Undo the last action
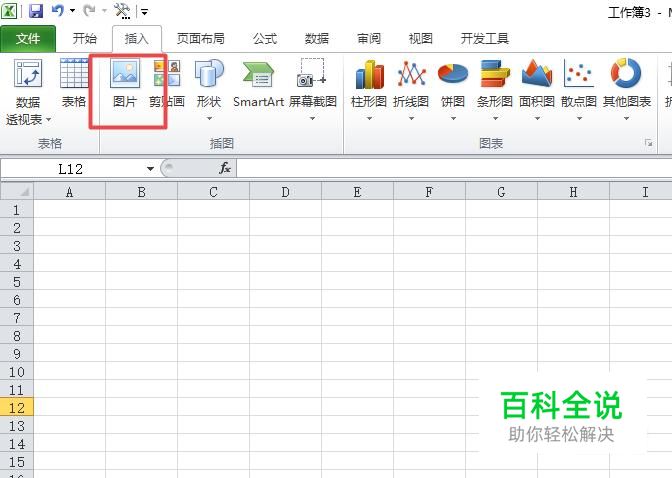The width and height of the screenshot is (672, 478). point(57,10)
